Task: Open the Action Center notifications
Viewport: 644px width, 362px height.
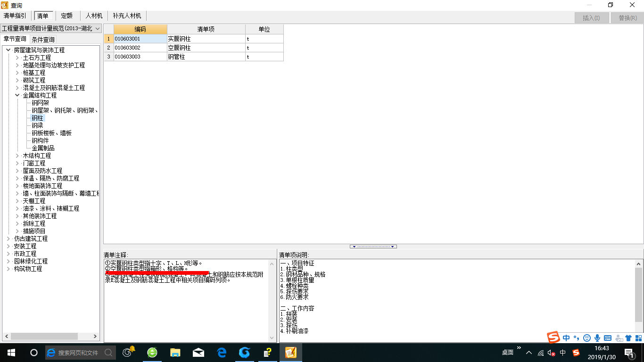Action: pyautogui.click(x=629, y=353)
